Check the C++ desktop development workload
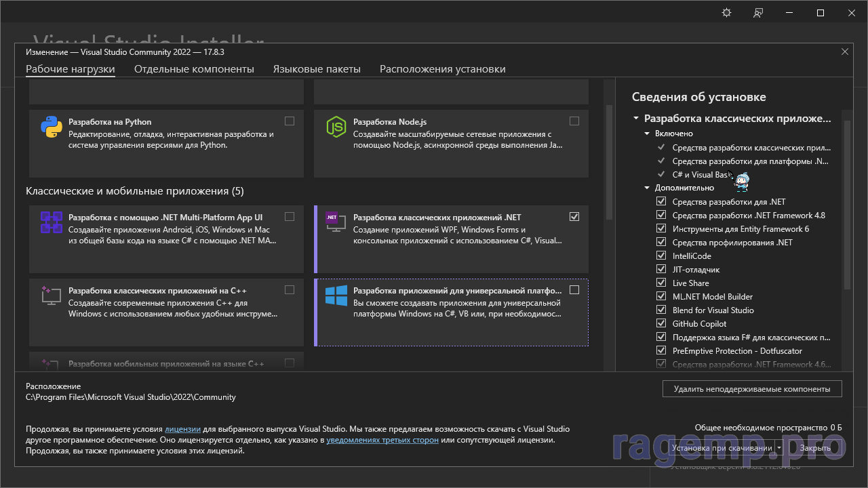868x488 pixels. tap(290, 289)
